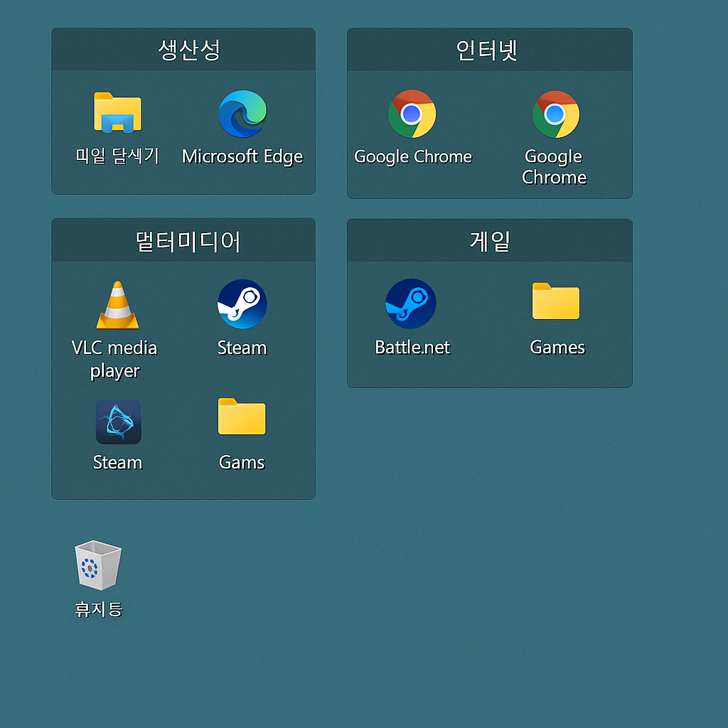Select the internet group title above Chrome icons

[489, 50]
